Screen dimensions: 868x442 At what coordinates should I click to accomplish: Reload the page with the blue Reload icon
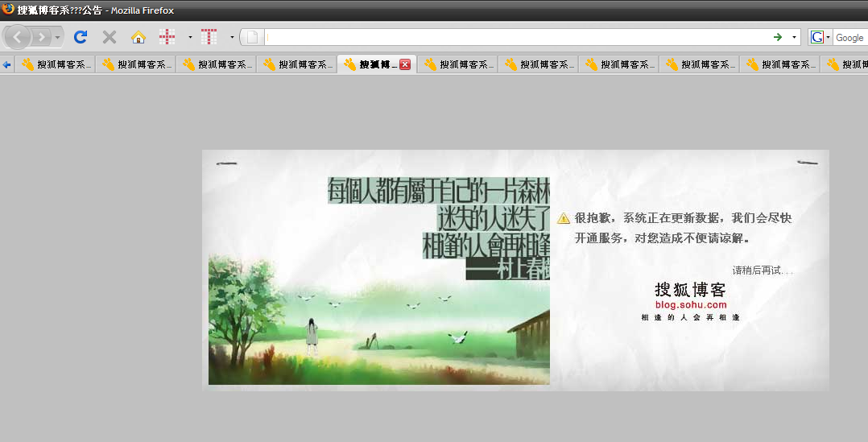tap(81, 37)
